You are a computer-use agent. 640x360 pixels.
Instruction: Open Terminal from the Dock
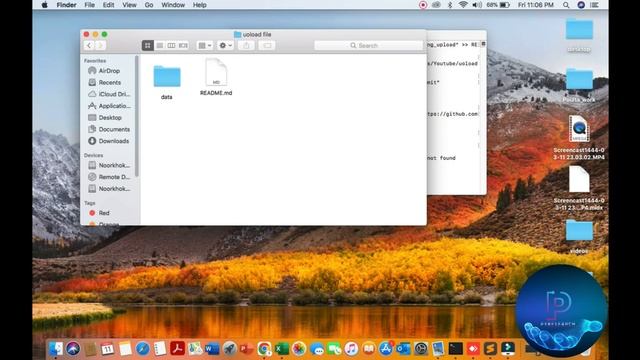pyautogui.click(x=456, y=349)
